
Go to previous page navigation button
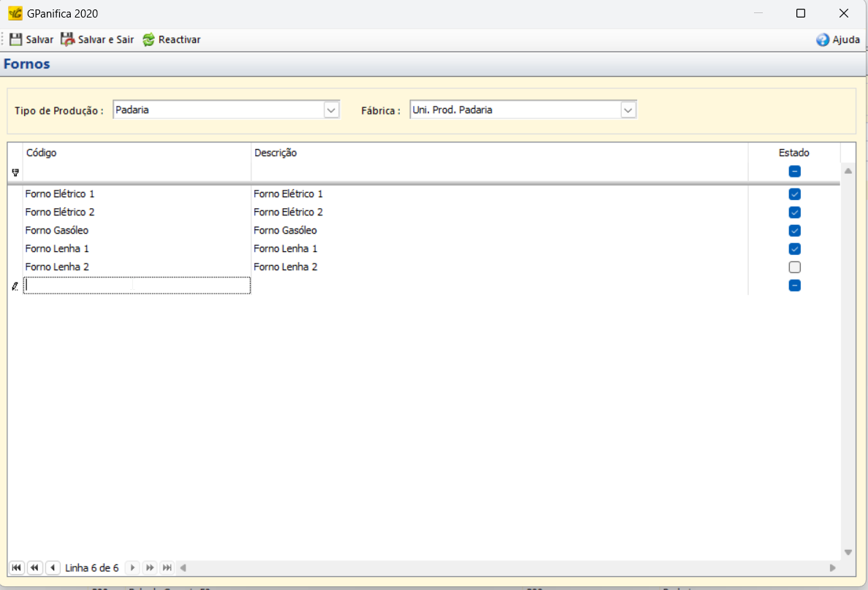[34, 567]
